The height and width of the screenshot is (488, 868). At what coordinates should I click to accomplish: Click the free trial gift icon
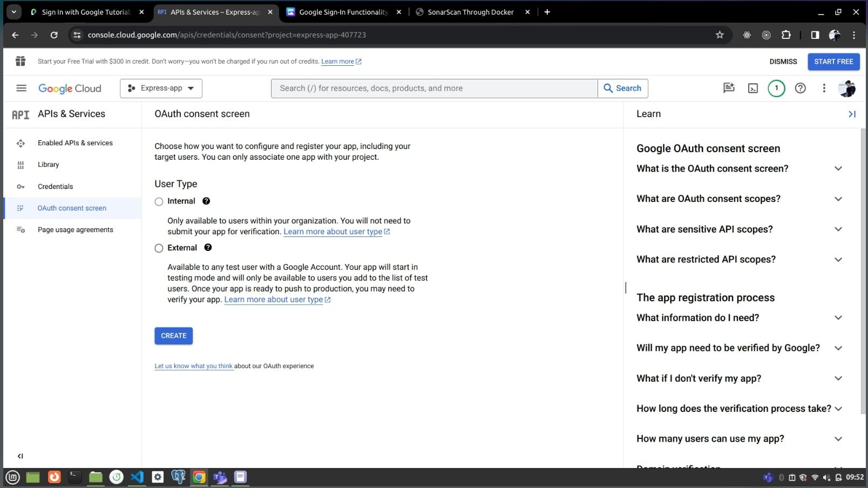[x=21, y=61]
